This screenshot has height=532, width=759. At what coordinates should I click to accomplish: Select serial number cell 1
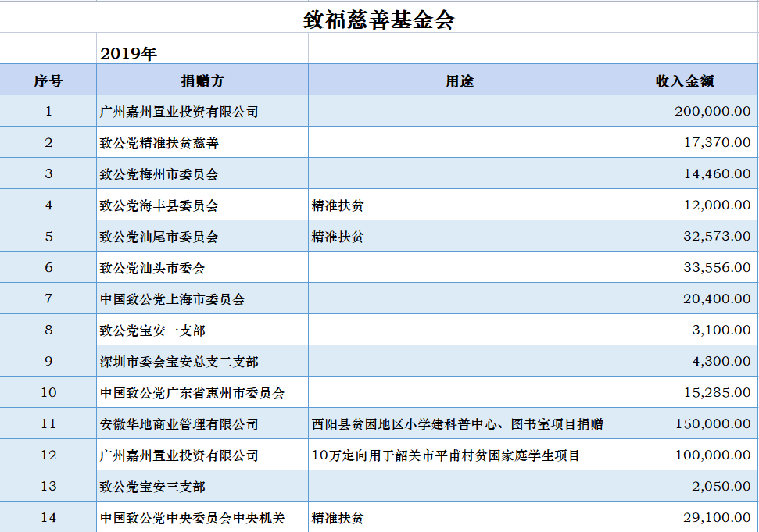coord(48,111)
